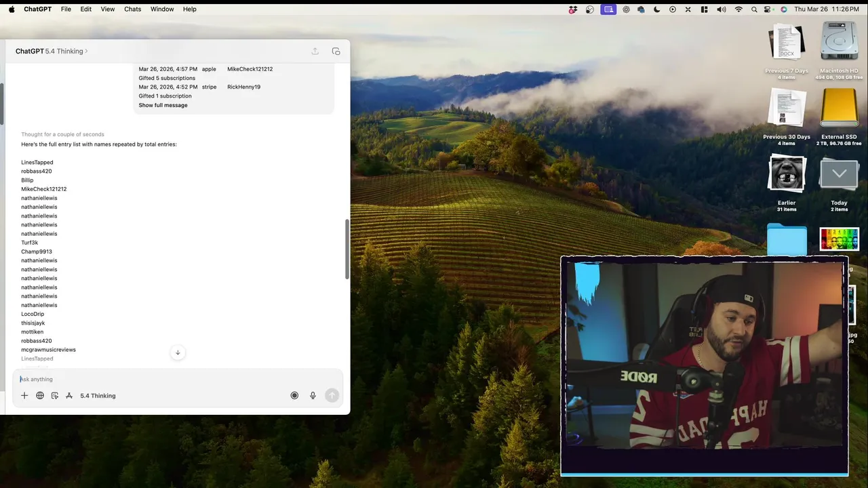Image resolution: width=868 pixels, height=488 pixels.
Task: Click the screen-capture tool icon in composer
Action: 55,396
